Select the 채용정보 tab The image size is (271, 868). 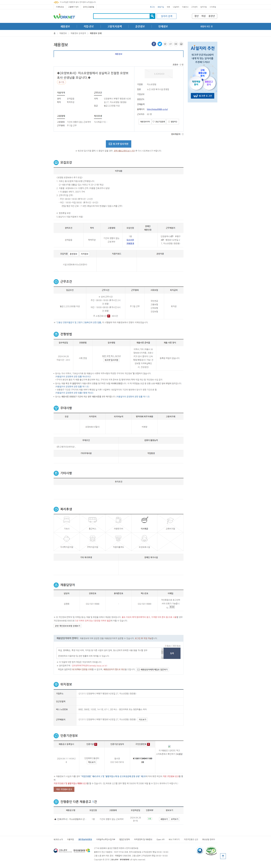point(119,54)
